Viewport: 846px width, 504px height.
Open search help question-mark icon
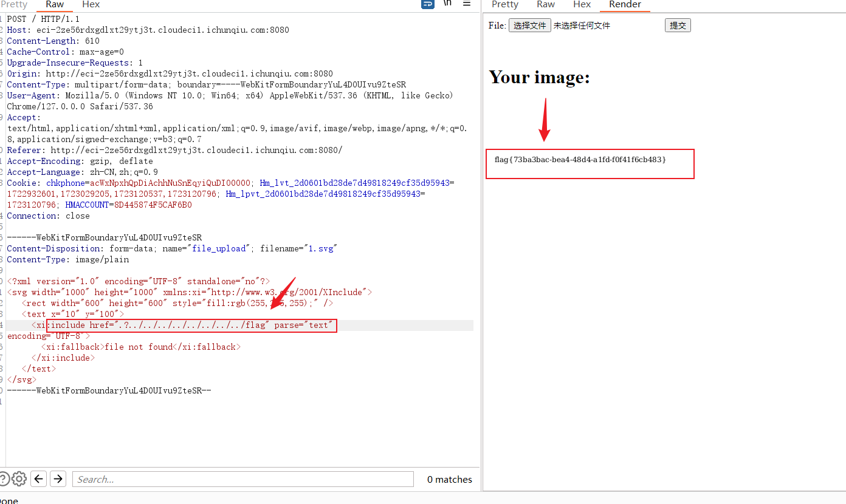pos(4,478)
